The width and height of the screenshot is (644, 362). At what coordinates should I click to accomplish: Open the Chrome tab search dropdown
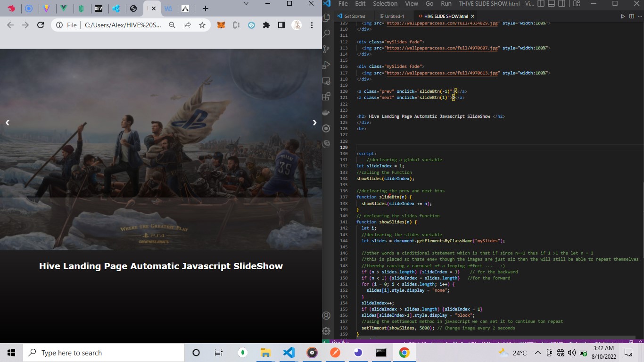(246, 3)
